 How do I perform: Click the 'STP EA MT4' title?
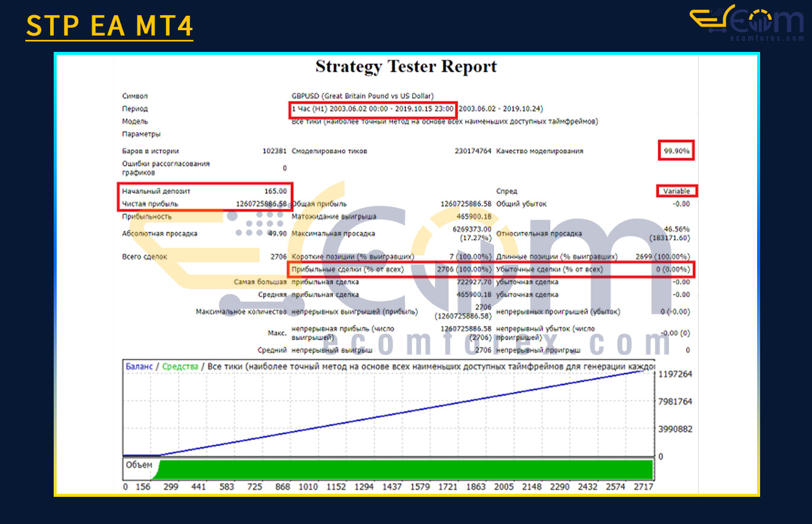pos(109,26)
